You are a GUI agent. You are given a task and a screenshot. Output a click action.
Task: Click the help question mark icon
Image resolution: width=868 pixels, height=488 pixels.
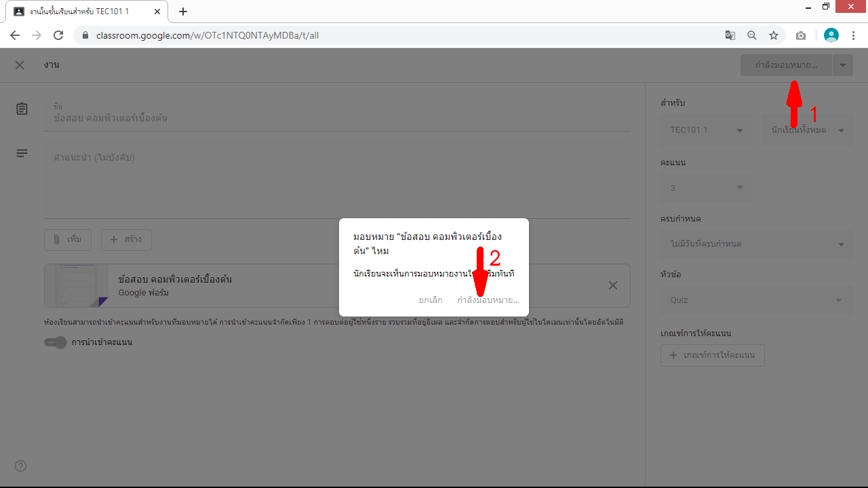click(x=21, y=466)
